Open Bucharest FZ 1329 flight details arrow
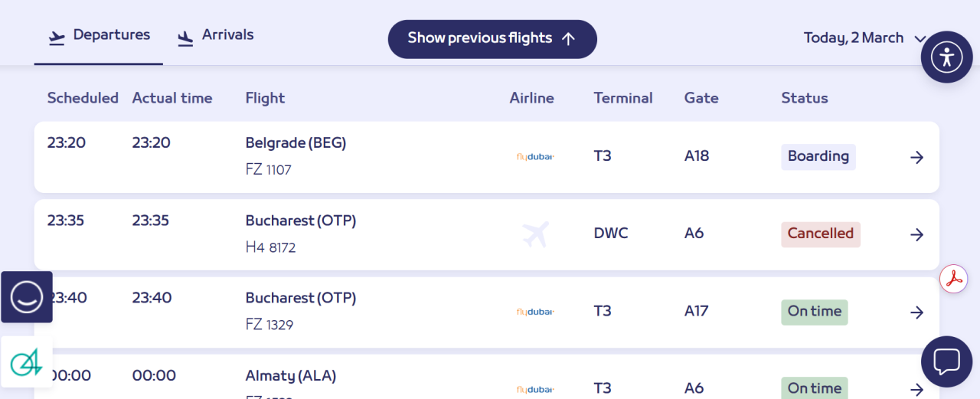Screen dimensions: 980x399 pos(916,312)
